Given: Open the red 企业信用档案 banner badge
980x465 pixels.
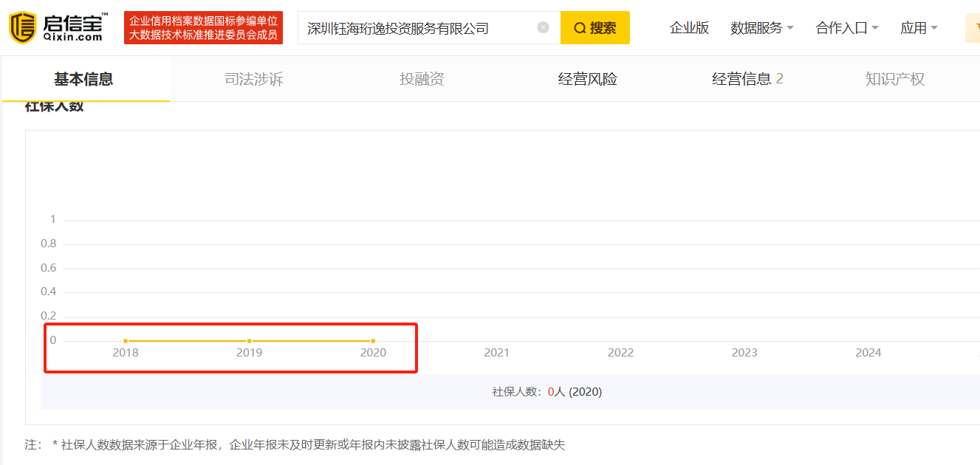Looking at the screenshot, I should (x=203, y=28).
